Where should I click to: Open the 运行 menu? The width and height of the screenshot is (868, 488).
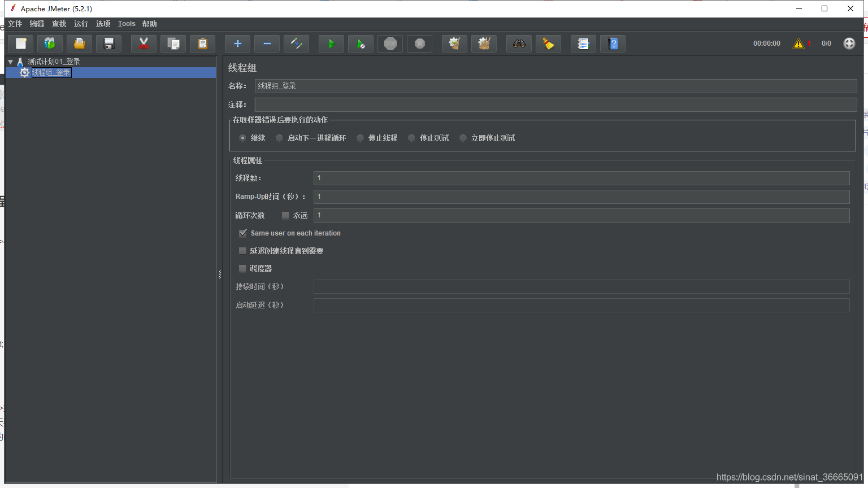point(81,24)
